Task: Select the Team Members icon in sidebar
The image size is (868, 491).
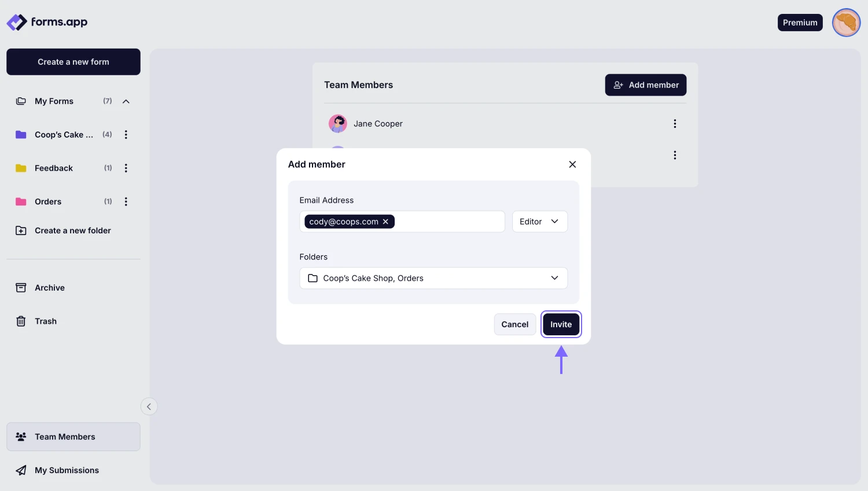Action: pos(21,437)
